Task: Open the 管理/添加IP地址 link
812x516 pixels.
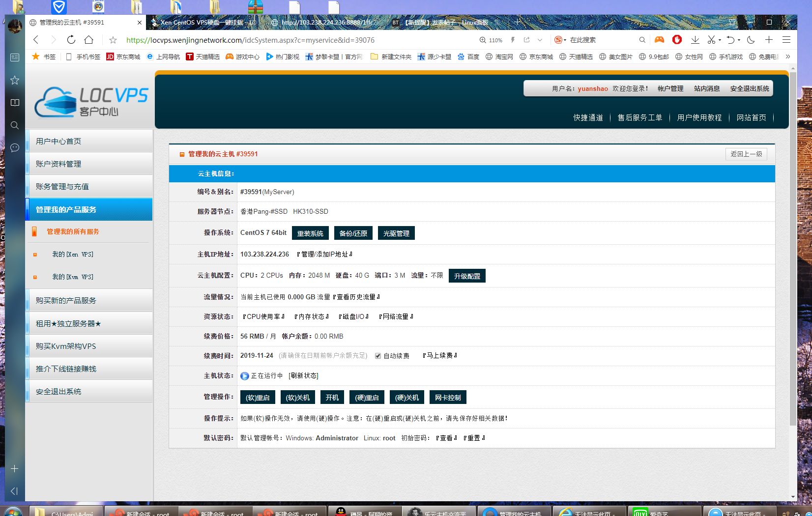Action: (x=324, y=254)
